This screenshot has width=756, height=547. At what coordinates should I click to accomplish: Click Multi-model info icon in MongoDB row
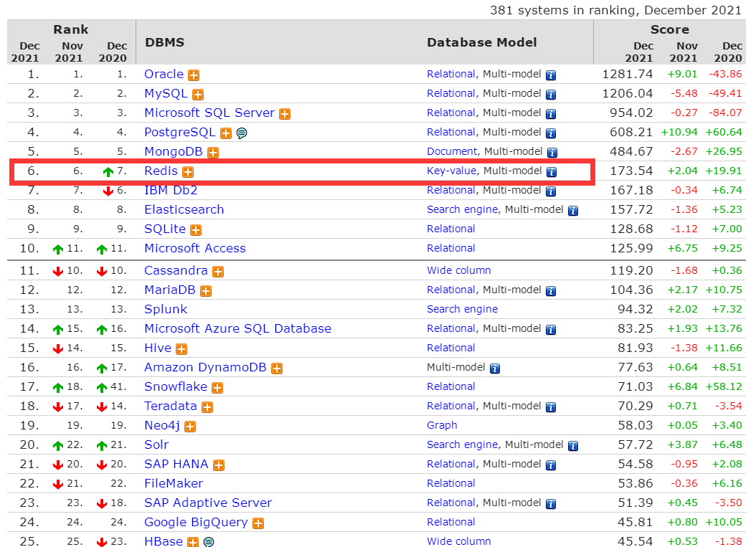pyautogui.click(x=552, y=152)
